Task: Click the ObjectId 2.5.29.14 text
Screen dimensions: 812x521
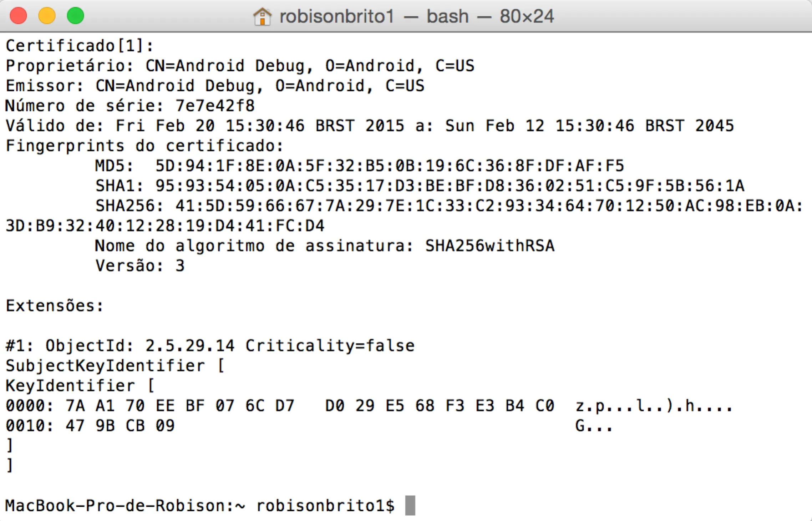Action: coord(190,346)
